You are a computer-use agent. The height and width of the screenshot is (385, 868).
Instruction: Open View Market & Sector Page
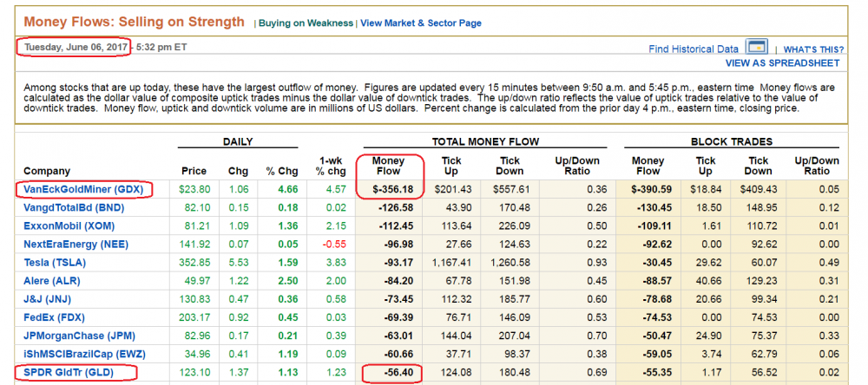421,23
